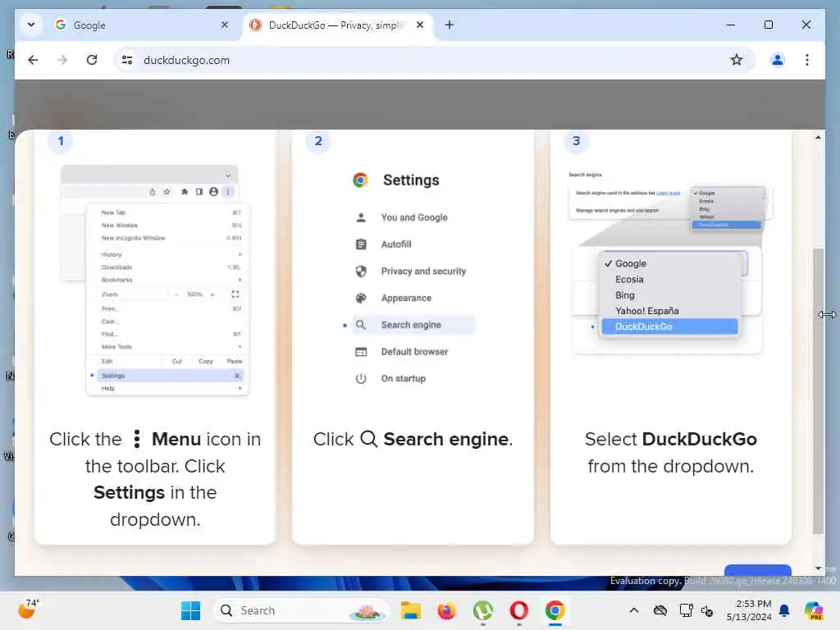
Task: Open File Explorer from the taskbar
Action: pyautogui.click(x=411, y=610)
